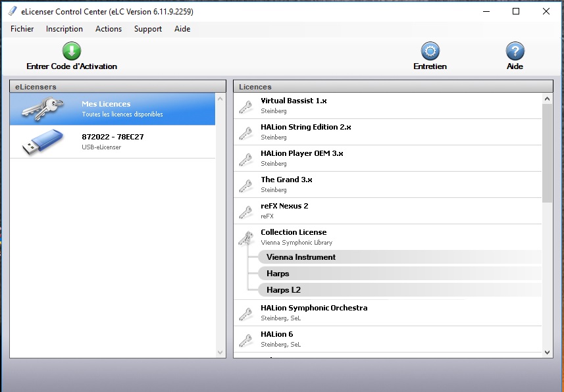Click the key icon beside reFX Nexus 2

pyautogui.click(x=245, y=212)
